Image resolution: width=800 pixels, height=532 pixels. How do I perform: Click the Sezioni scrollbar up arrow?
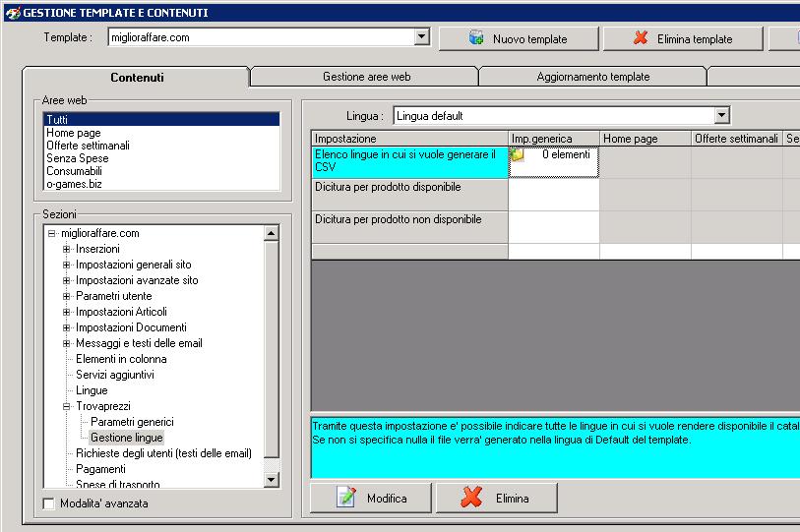272,234
